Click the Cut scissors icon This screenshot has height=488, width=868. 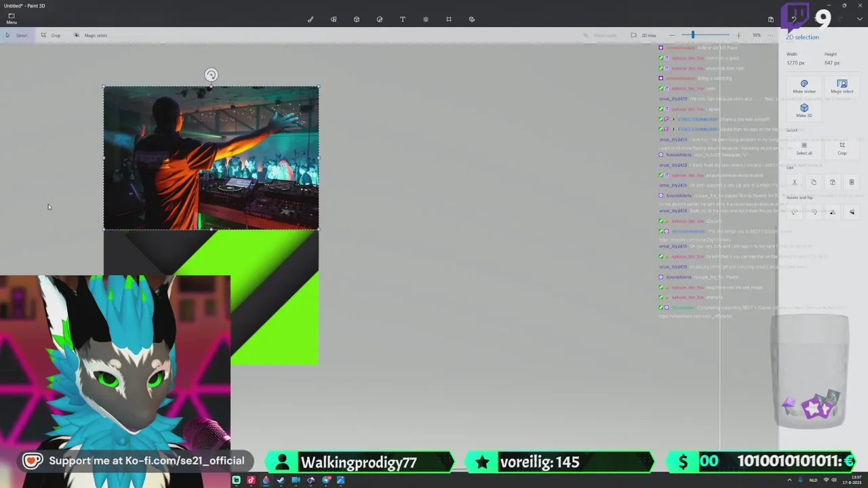[795, 182]
